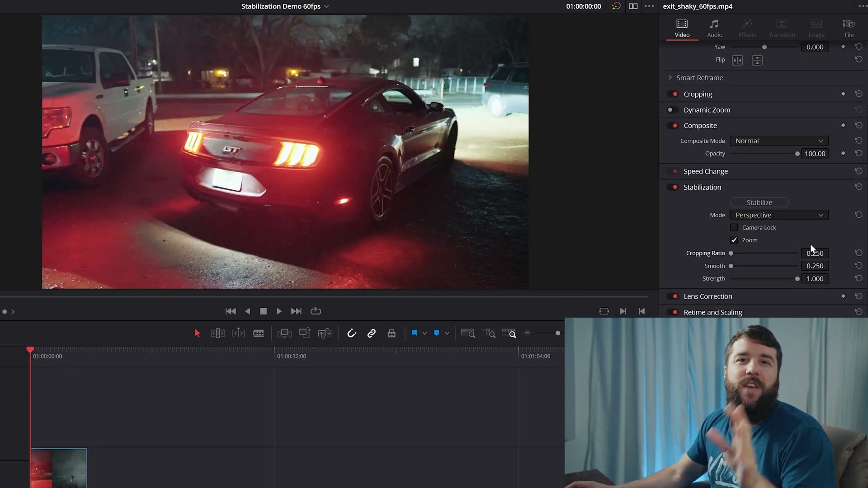The height and width of the screenshot is (488, 868).
Task: Switch to the Audio inspector tab
Action: [x=715, y=28]
